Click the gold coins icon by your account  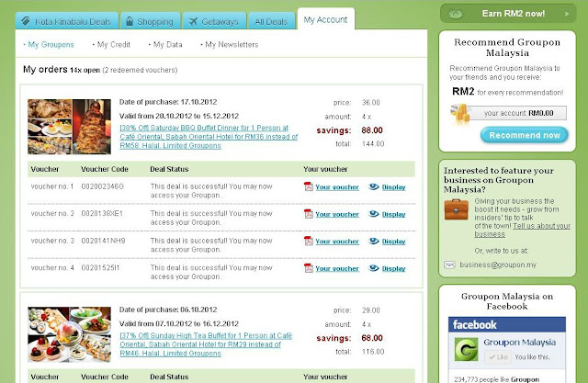point(460,114)
